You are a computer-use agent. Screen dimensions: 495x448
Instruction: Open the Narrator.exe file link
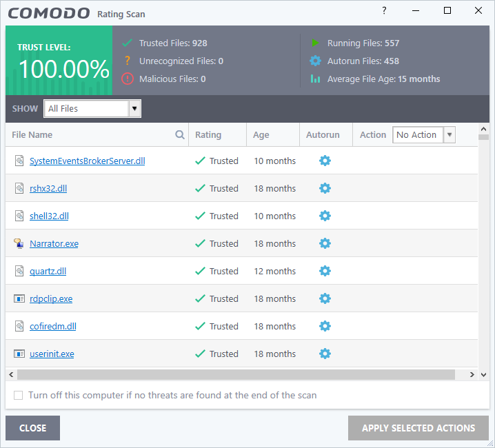(x=54, y=244)
